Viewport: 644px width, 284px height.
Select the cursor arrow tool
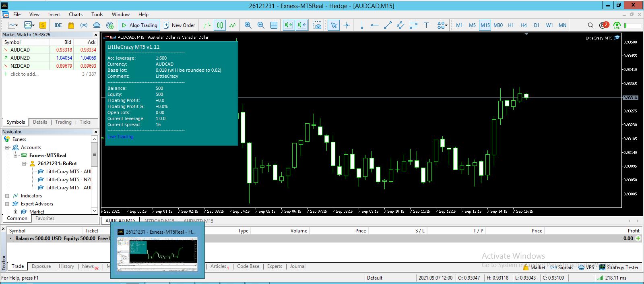[x=334, y=25]
